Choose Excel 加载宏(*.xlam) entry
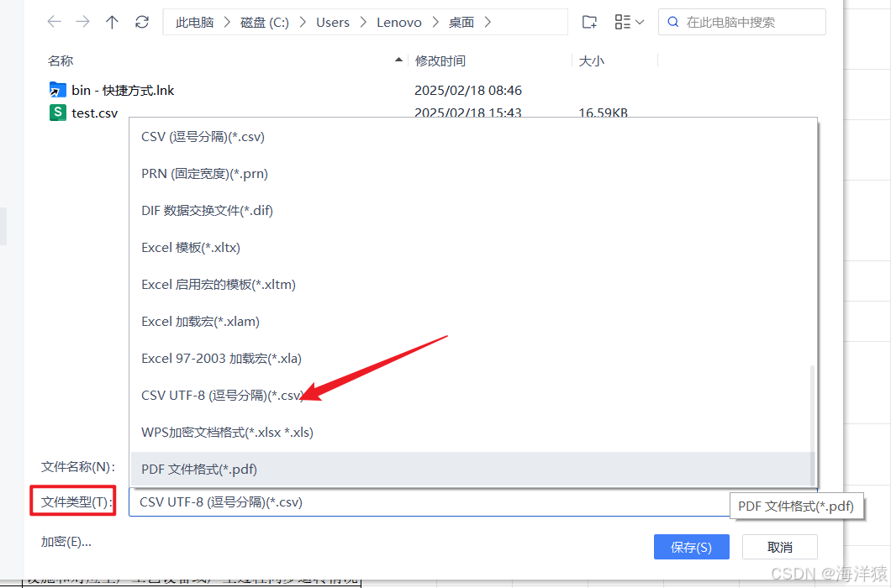The width and height of the screenshot is (891, 588). pyautogui.click(x=199, y=321)
